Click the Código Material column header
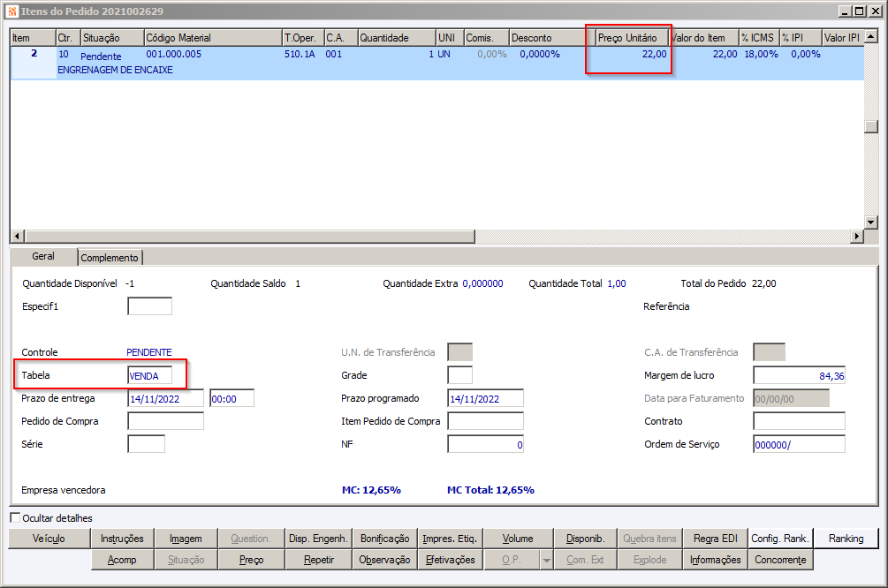The height and width of the screenshot is (588, 888). point(213,38)
